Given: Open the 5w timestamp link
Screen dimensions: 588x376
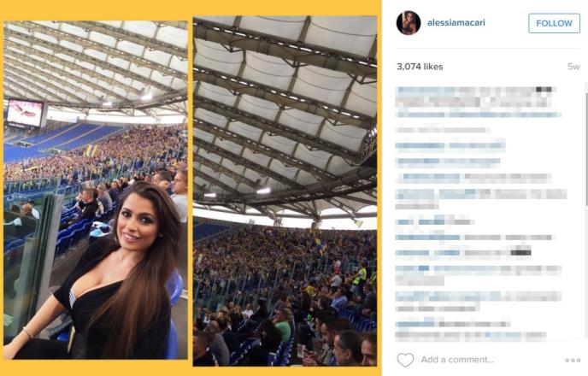Looking at the screenshot, I should tap(573, 67).
